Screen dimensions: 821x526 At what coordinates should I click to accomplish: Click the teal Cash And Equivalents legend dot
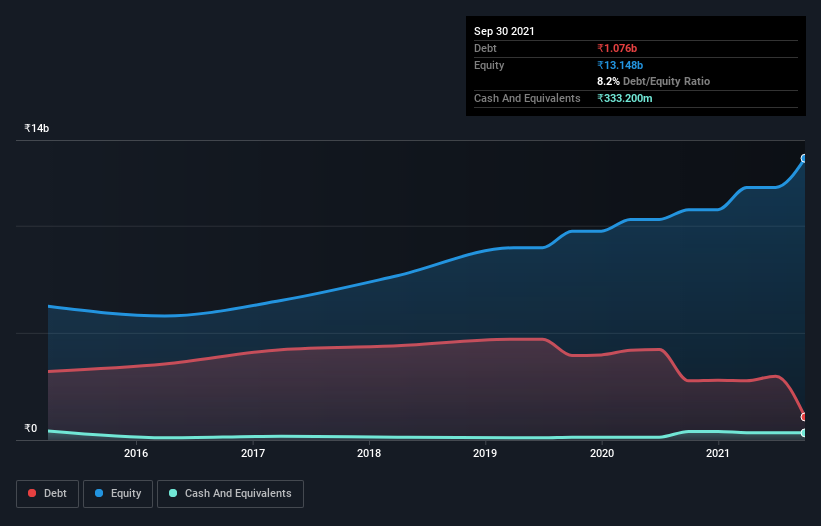point(173,493)
